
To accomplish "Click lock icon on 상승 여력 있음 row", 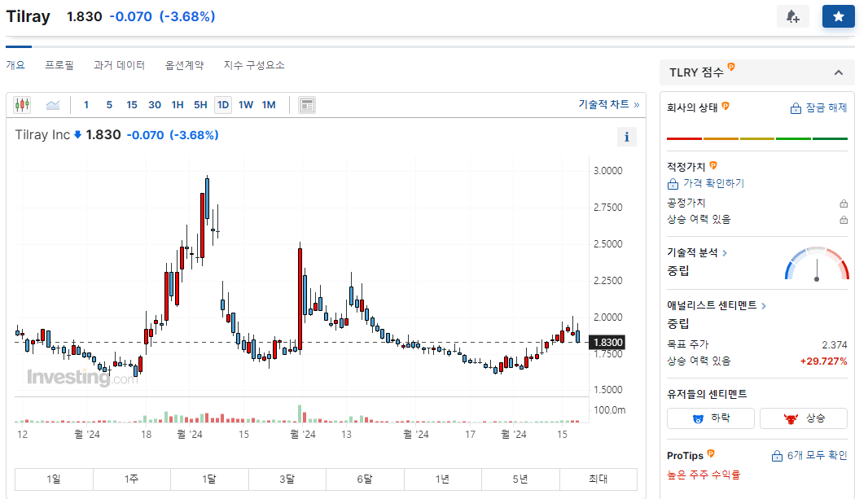I will point(843,220).
